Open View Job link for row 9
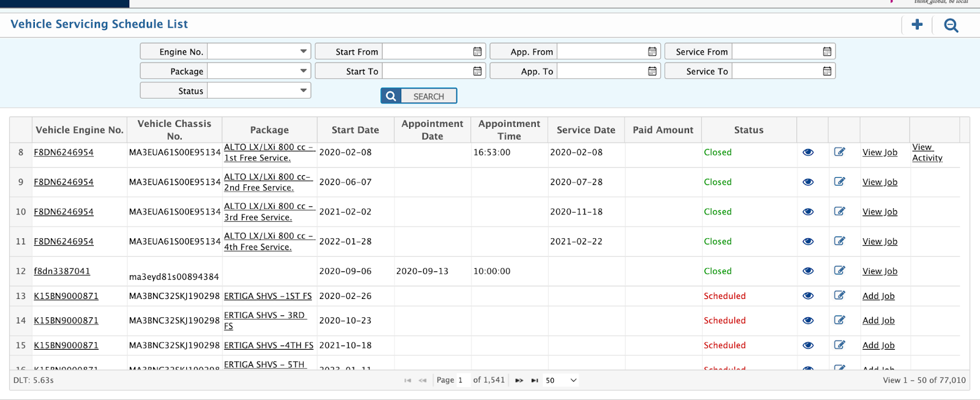This screenshot has height=400, width=980. point(880,182)
